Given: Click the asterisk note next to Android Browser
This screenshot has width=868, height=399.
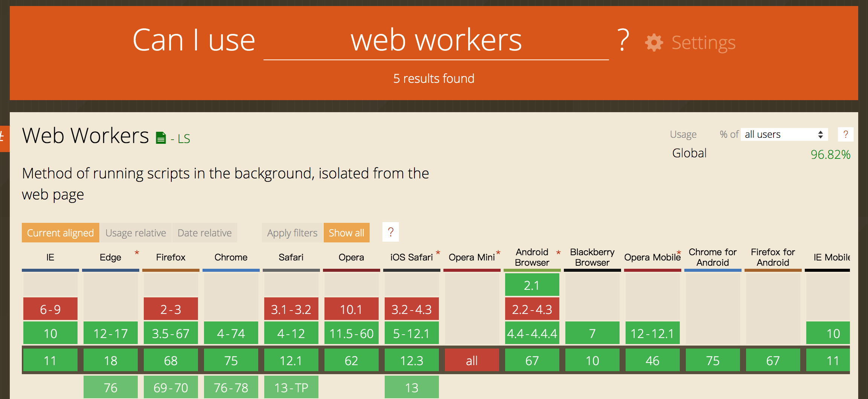Looking at the screenshot, I should click(x=558, y=253).
